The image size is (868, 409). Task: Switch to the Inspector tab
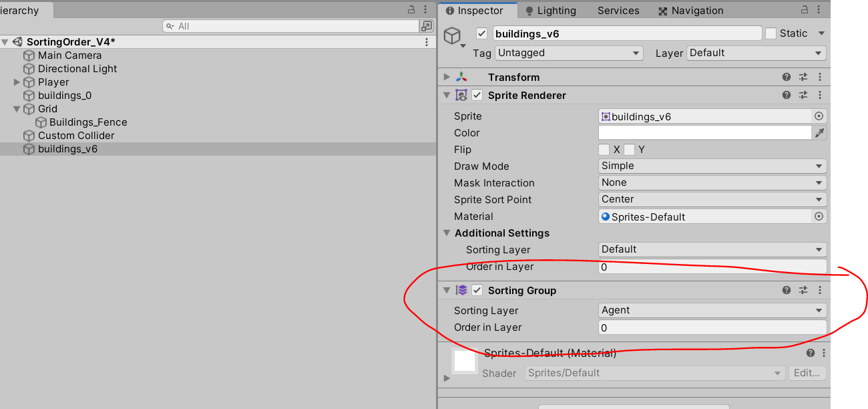tap(478, 11)
